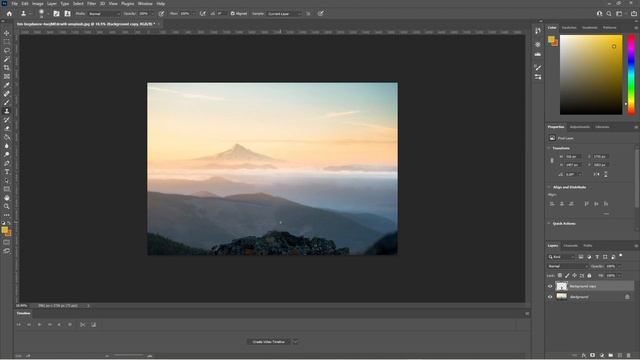Select the Clone Stamp tool
This screenshot has width=640, height=360.
point(7,111)
